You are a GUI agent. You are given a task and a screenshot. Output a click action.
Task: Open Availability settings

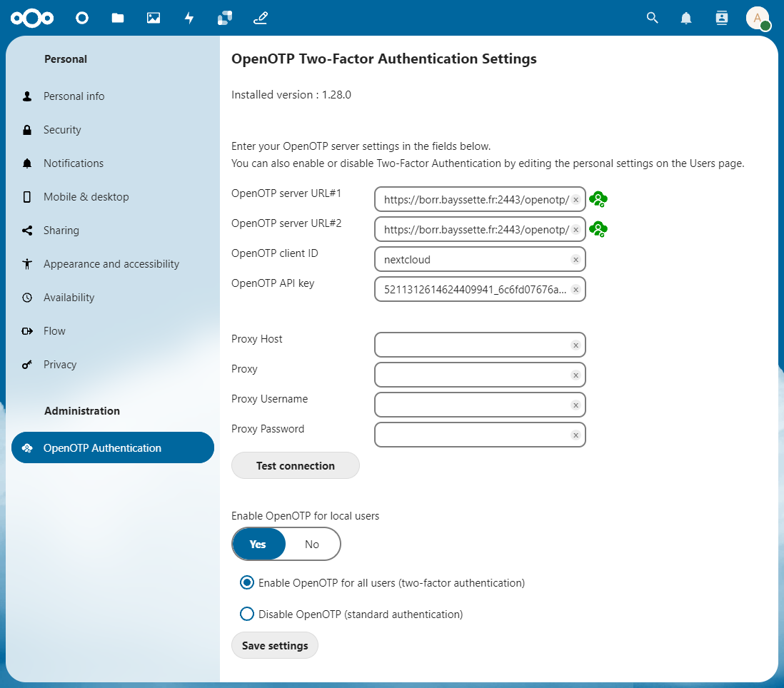pos(113,297)
